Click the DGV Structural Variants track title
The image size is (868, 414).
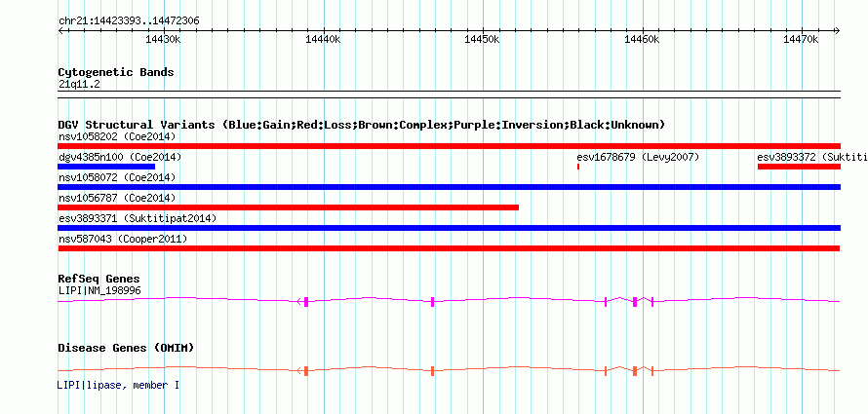[x=361, y=125]
